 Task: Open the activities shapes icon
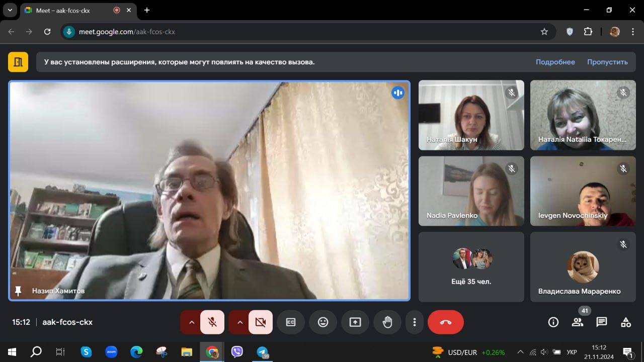click(x=626, y=322)
